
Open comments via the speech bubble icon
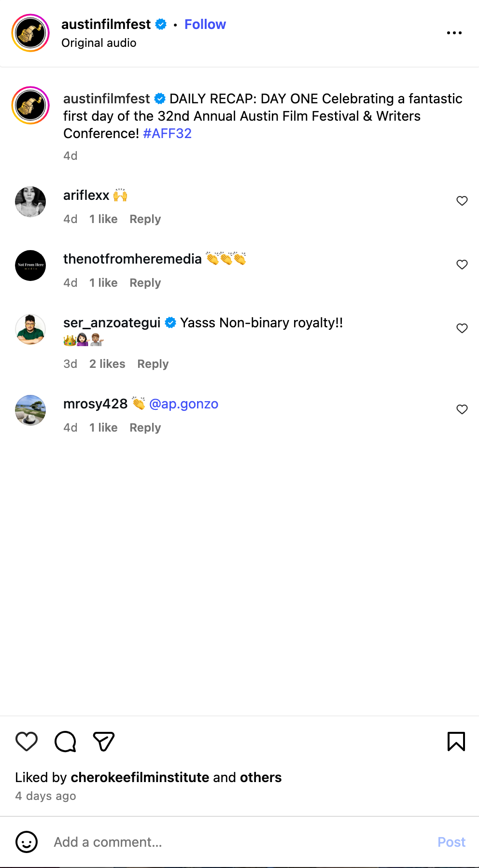(65, 742)
